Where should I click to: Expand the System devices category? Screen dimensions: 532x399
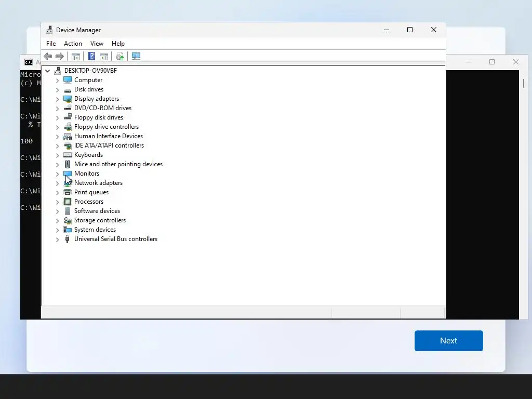coord(57,230)
